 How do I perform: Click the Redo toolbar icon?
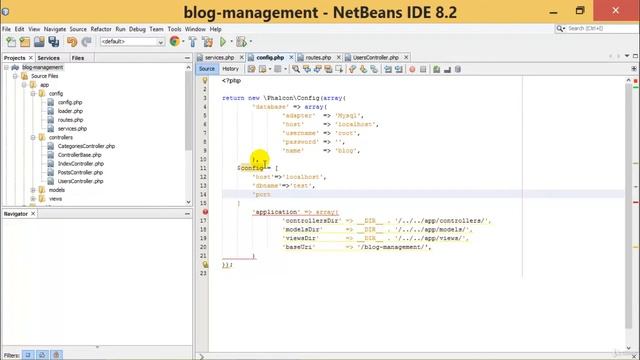click(86, 42)
